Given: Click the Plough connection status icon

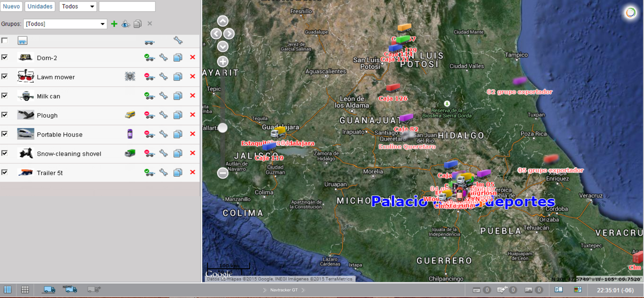Looking at the screenshot, I should [149, 115].
